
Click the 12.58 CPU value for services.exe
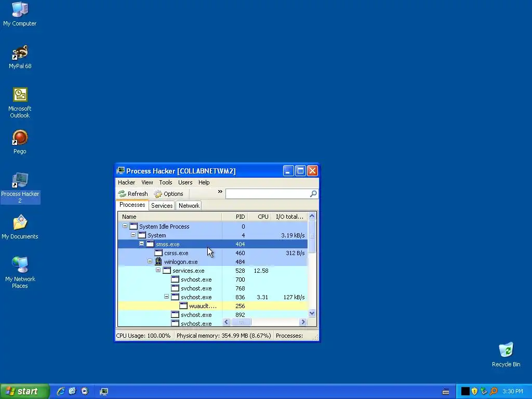pos(261,270)
